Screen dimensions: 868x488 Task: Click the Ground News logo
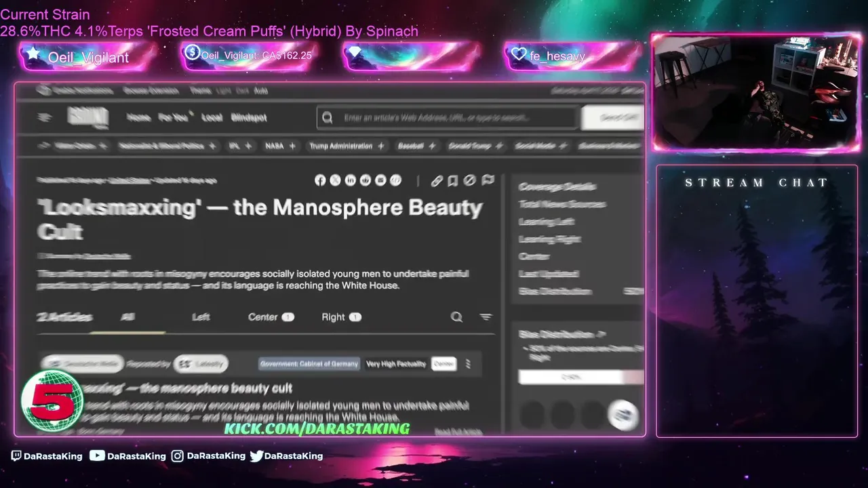87,117
